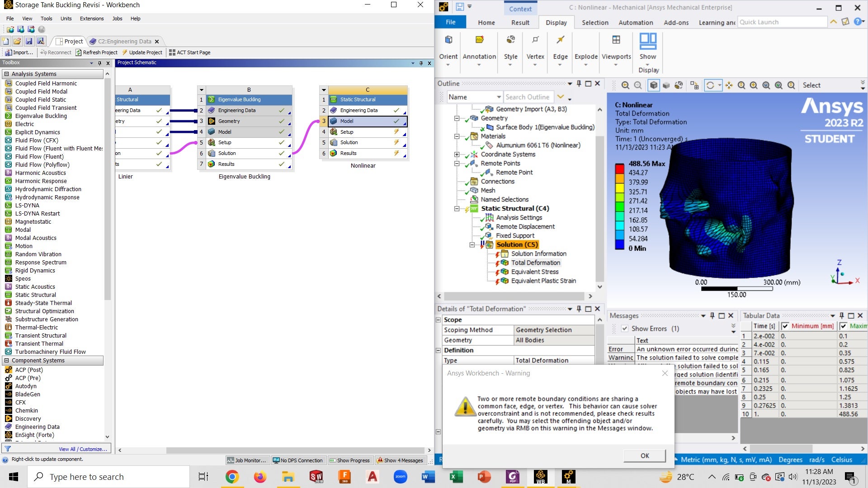Open the File menu in Workbench
Viewport: 868px width, 488px height.
[x=10, y=19]
